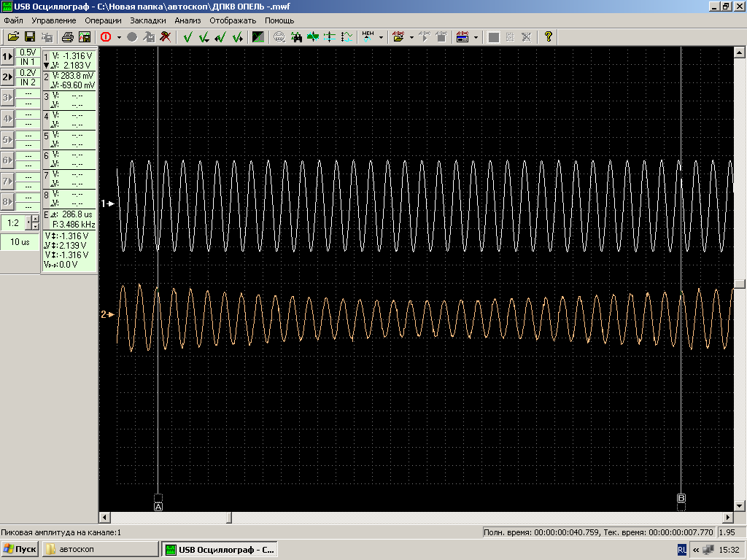
Task: Open the Управление menu
Action: [54, 20]
